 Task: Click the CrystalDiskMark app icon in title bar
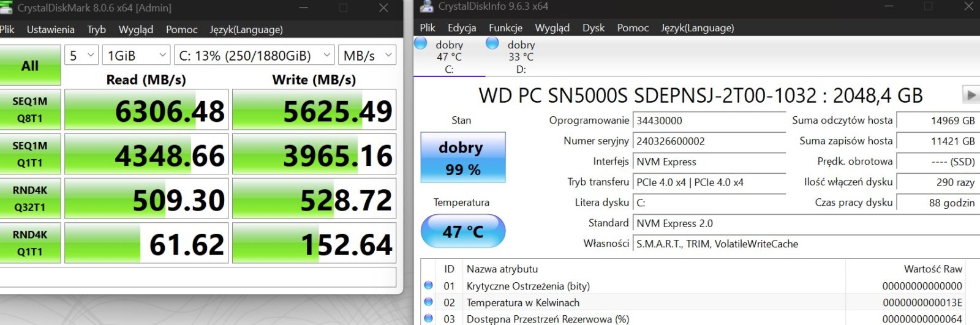tap(6, 8)
